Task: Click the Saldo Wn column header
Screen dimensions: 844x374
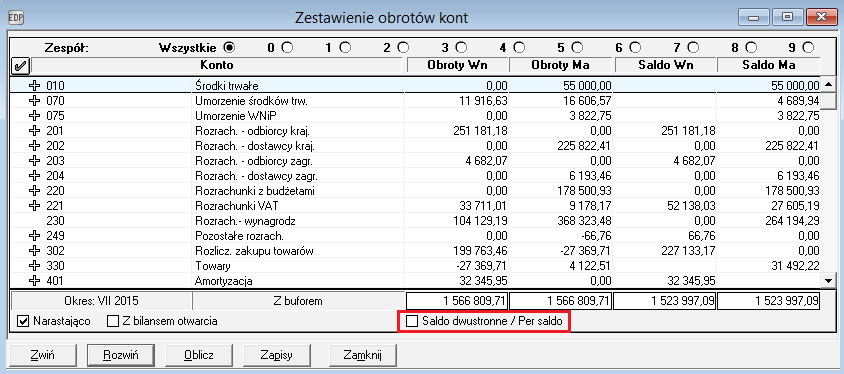Action: [665, 66]
